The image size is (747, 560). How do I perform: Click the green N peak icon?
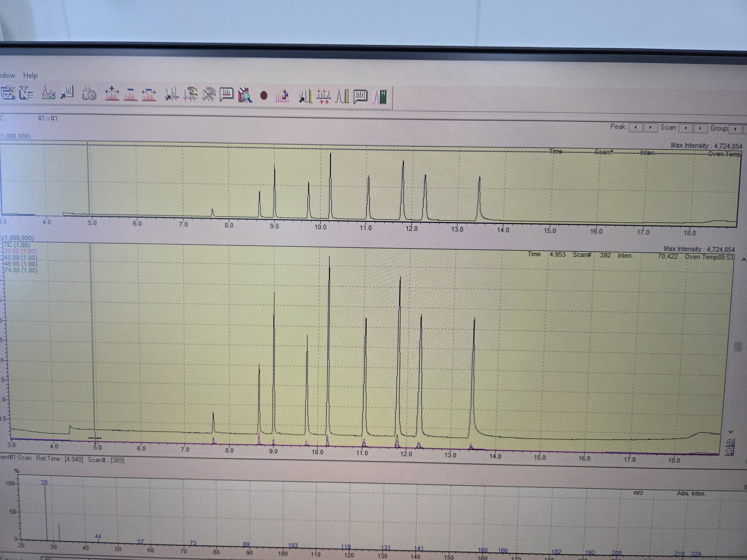pyautogui.click(x=380, y=97)
